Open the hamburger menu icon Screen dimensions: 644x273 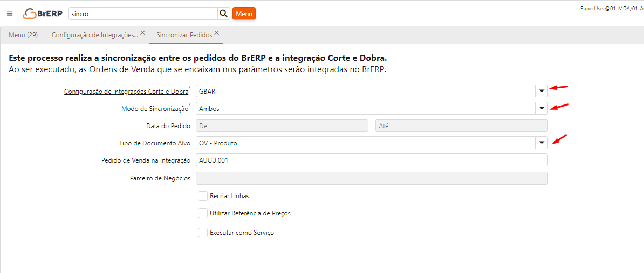pyautogui.click(x=10, y=13)
